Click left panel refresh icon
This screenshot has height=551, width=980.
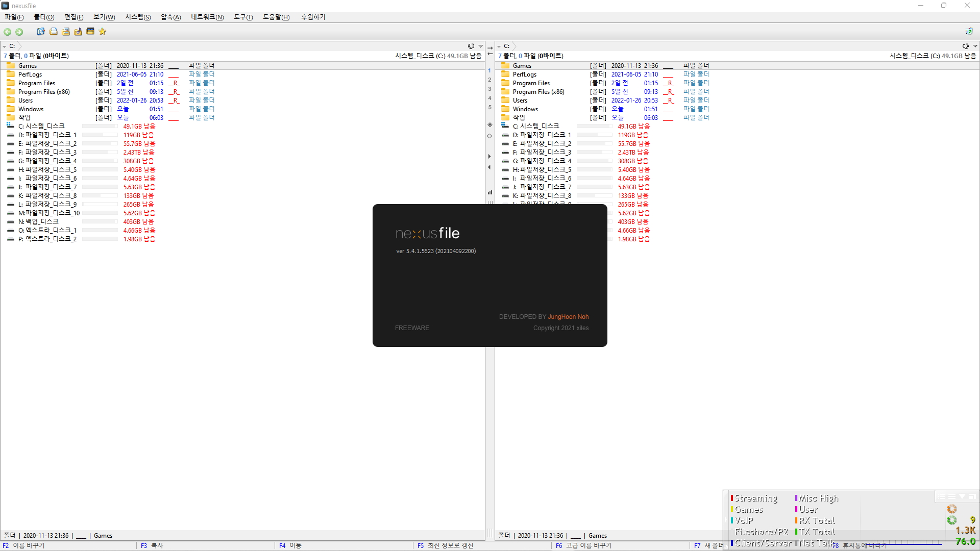pyautogui.click(x=471, y=46)
